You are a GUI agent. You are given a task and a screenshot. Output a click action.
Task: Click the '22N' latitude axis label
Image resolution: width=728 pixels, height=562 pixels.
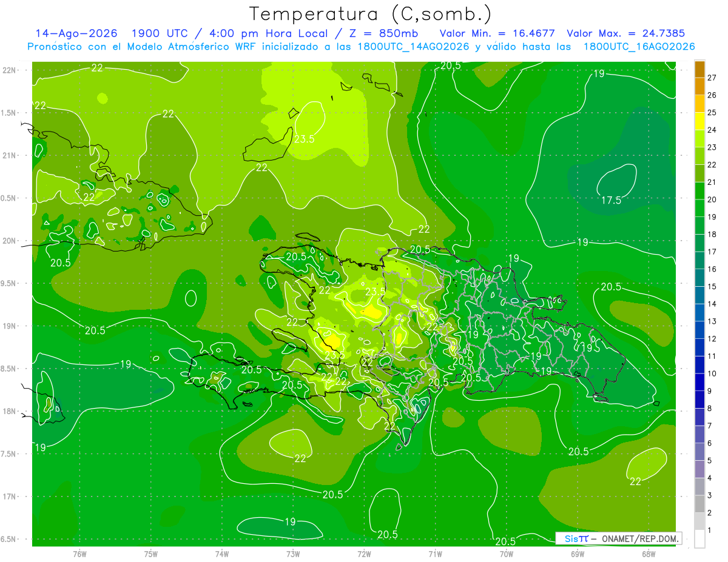click(9, 70)
